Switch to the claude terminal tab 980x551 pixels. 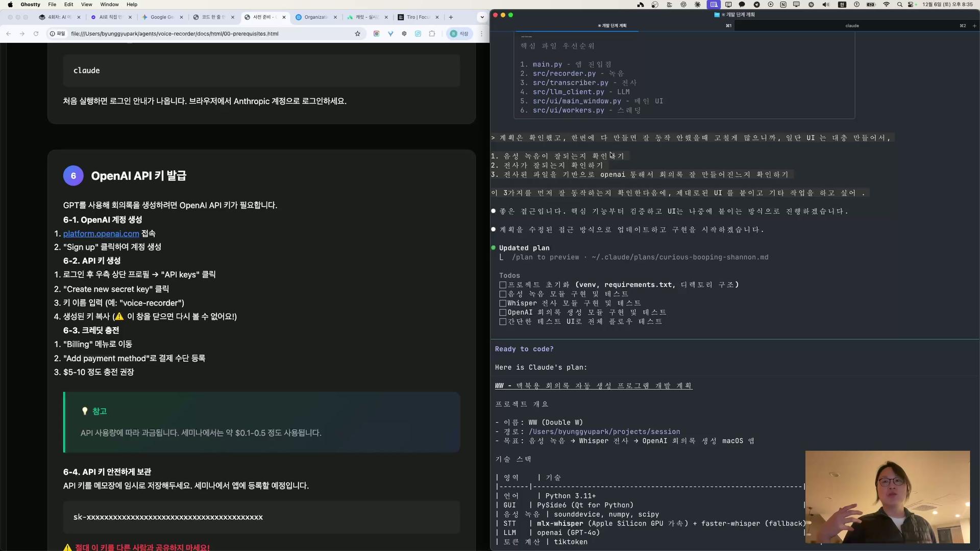pyautogui.click(x=851, y=26)
